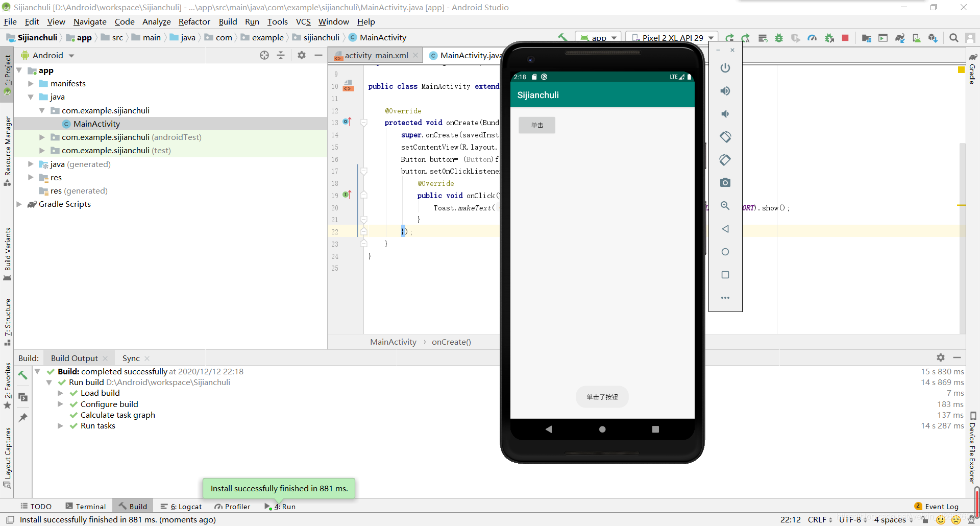980x526 pixels.
Task: Open the Refactor menu
Action: [194, 21]
